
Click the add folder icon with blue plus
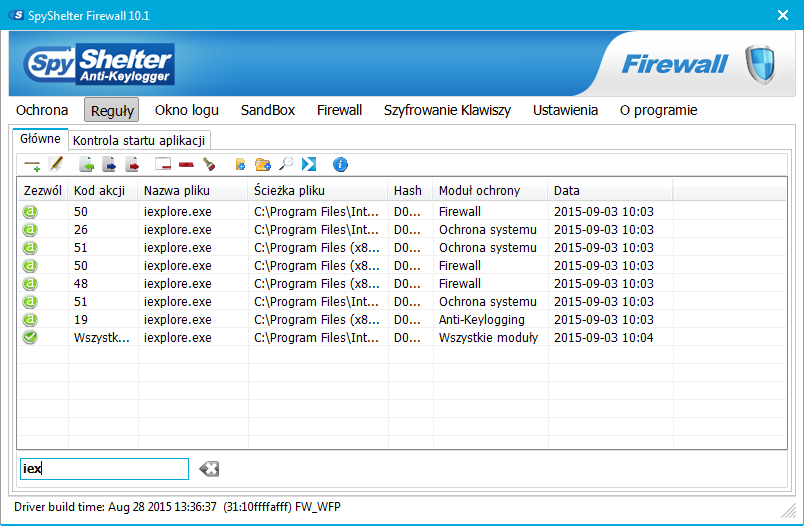(x=263, y=165)
